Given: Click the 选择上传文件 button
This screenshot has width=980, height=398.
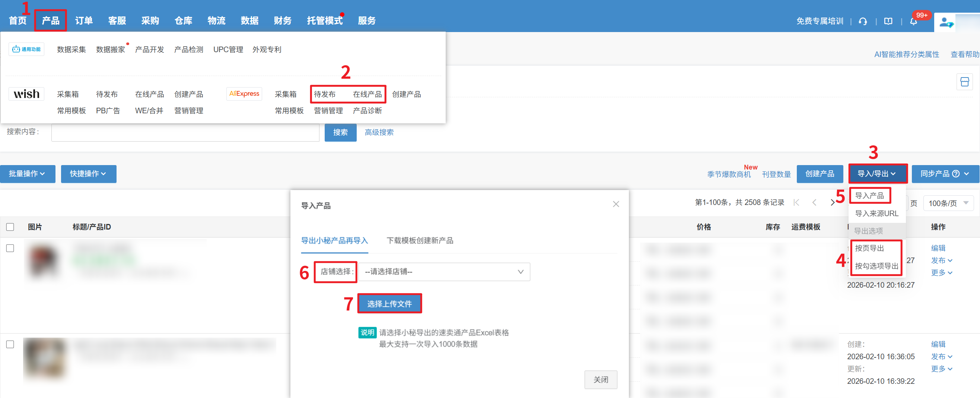Looking at the screenshot, I should coord(389,304).
